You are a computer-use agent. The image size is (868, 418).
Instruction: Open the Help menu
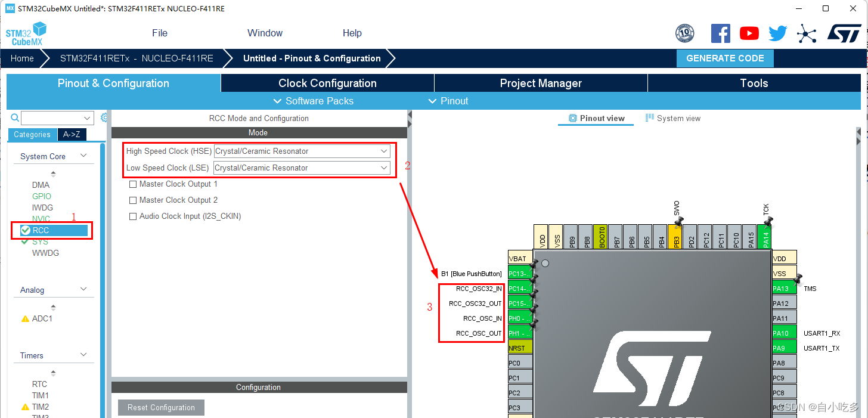coord(352,33)
